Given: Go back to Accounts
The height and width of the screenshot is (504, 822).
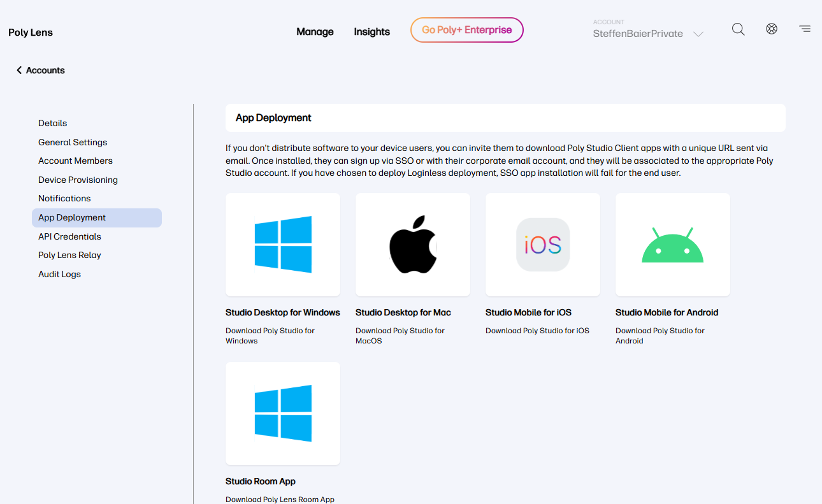Looking at the screenshot, I should [41, 70].
